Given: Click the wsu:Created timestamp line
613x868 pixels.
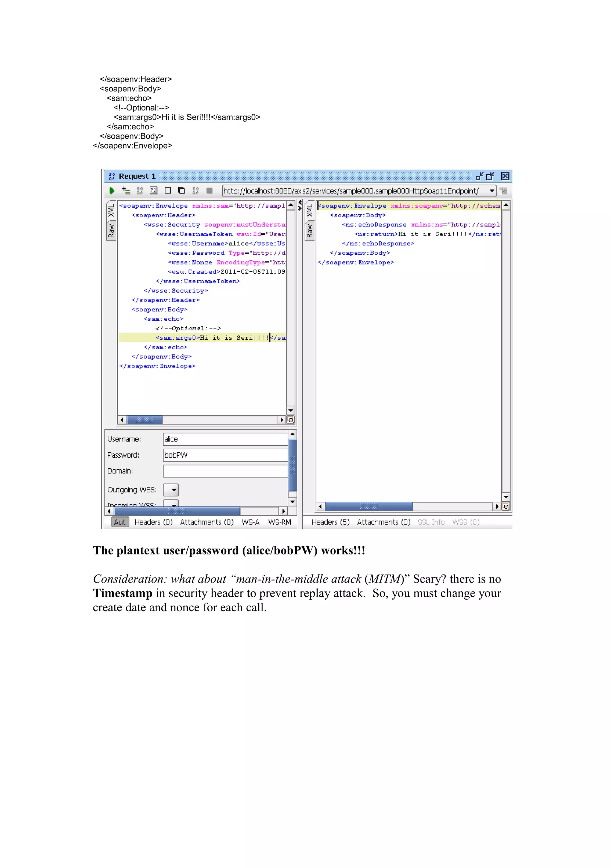Looking at the screenshot, I should point(226,272).
